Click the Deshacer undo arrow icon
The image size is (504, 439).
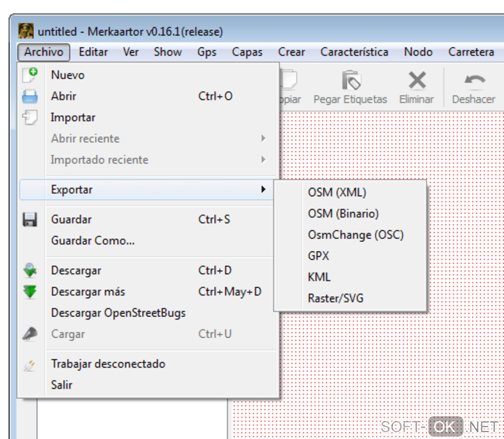click(x=474, y=80)
